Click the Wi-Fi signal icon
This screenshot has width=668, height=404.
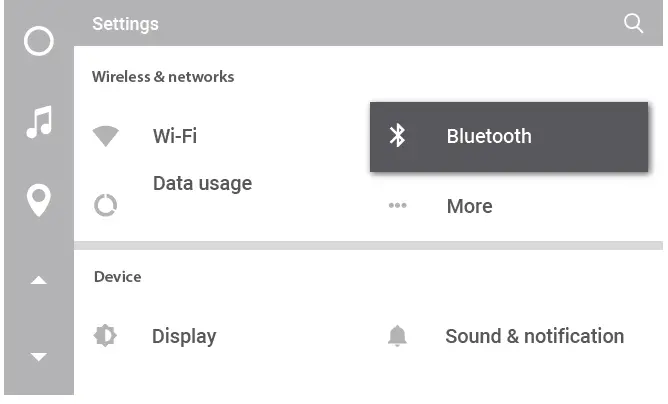tap(105, 136)
